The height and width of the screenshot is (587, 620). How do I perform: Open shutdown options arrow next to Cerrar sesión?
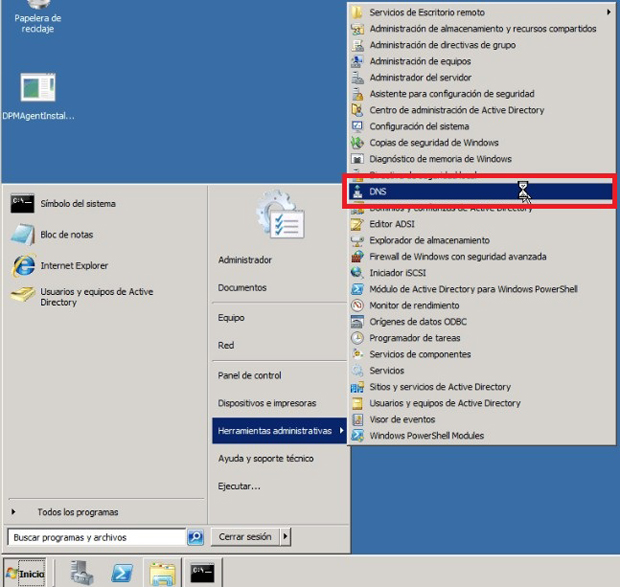[x=285, y=537]
